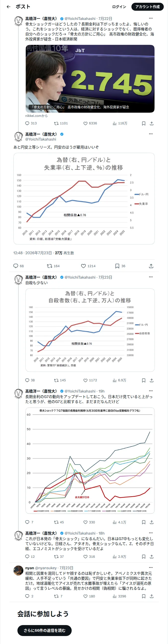Viewport: 168px width, 644px height.
Task: Open the more menu on nyan's reply
Action: [151, 567]
